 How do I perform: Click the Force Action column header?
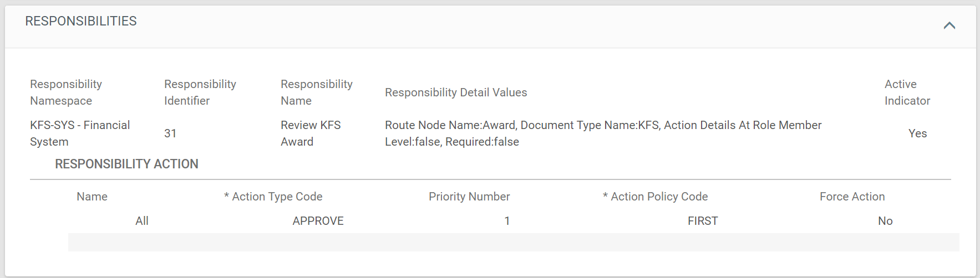tap(852, 197)
